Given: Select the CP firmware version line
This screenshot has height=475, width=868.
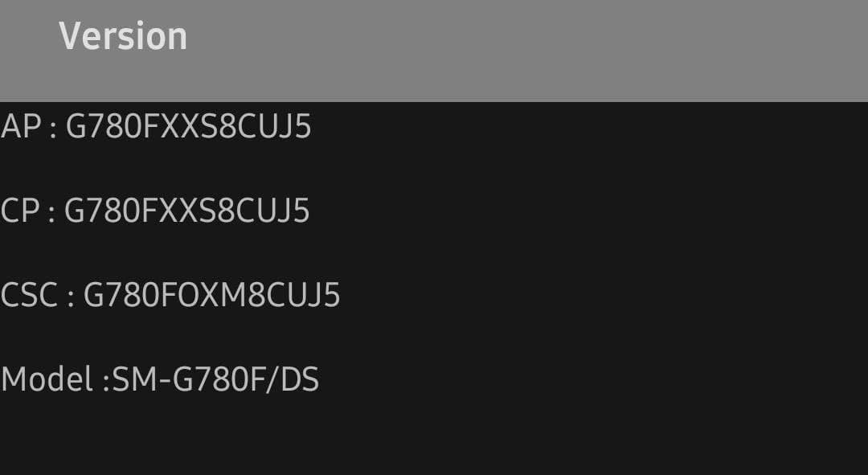Looking at the screenshot, I should point(155,211).
